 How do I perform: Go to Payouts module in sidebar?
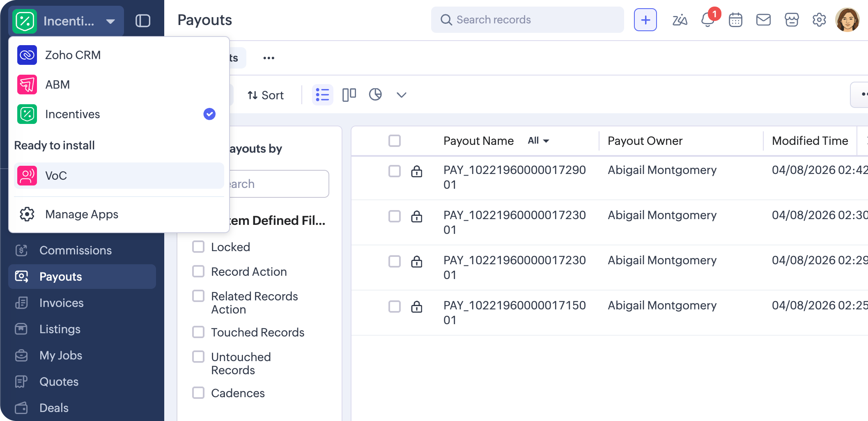(x=82, y=277)
